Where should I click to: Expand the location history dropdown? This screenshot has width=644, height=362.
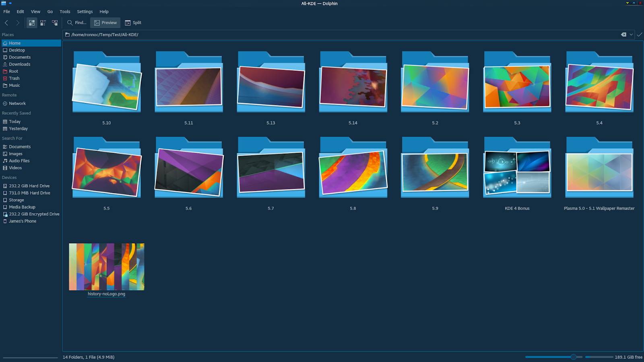pos(631,35)
